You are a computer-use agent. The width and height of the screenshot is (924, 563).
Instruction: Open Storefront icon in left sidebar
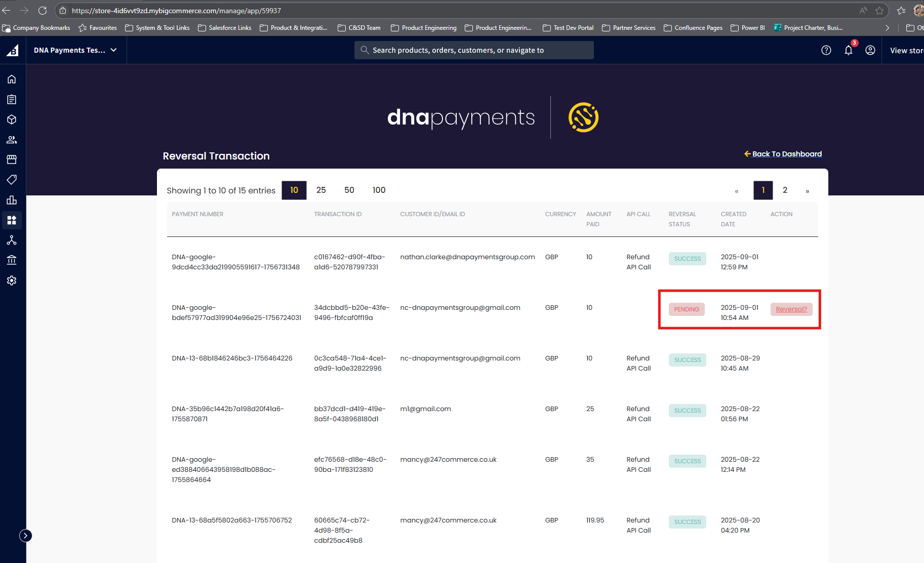(x=12, y=159)
